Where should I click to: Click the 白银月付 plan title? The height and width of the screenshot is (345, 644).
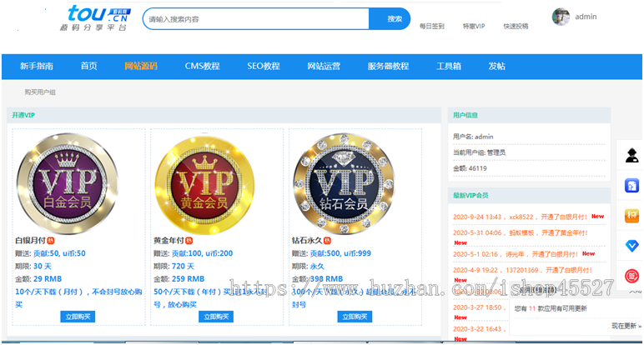pos(30,240)
